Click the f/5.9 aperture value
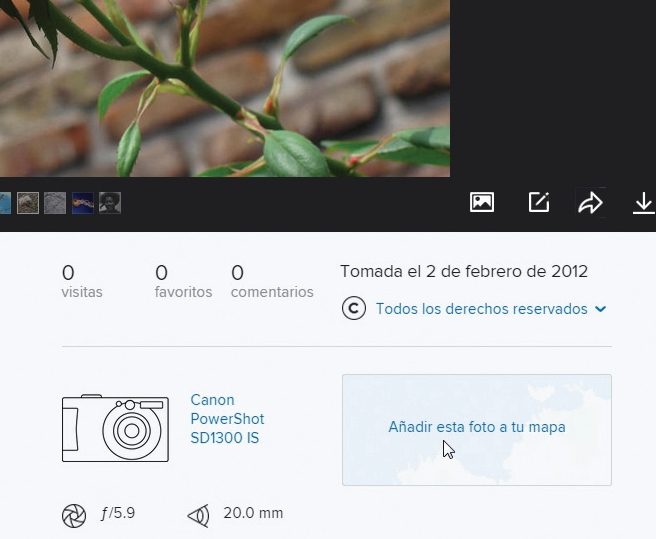This screenshot has height=539, width=656. point(118,513)
